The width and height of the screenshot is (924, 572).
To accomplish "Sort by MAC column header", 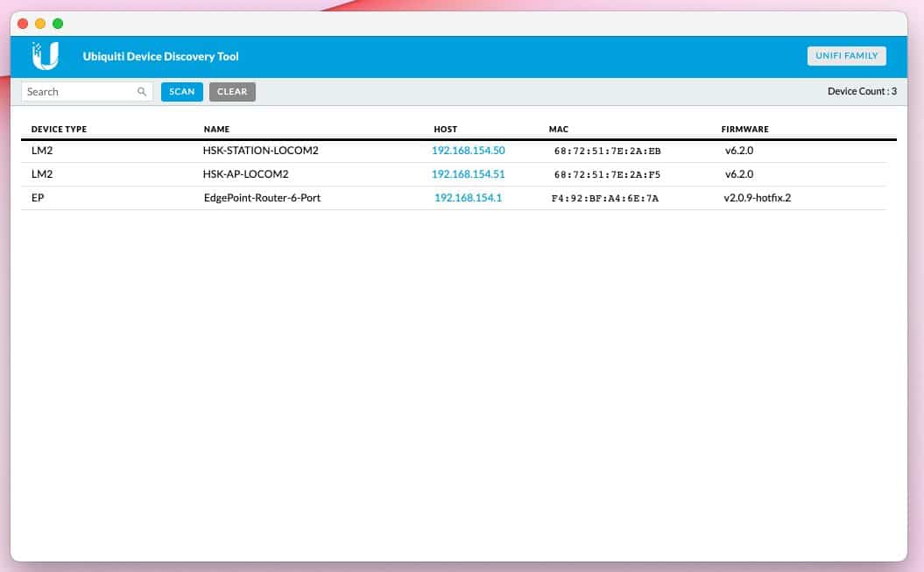I will [x=559, y=129].
